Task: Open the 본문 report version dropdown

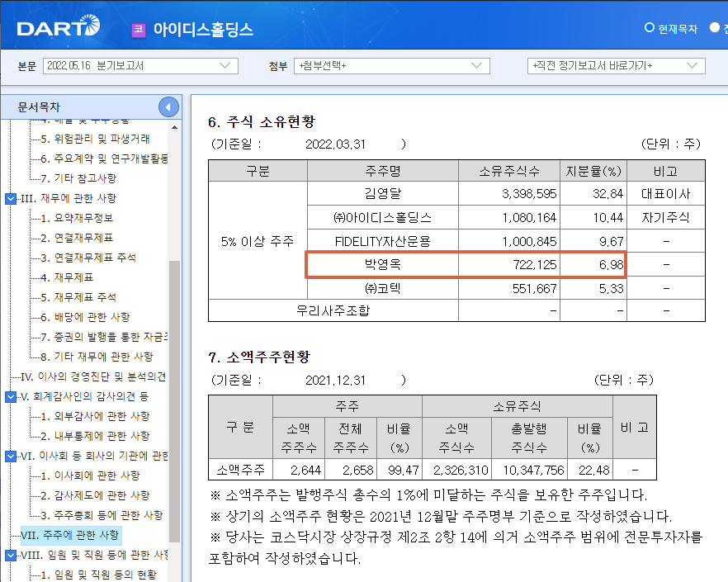Action: pos(140,66)
